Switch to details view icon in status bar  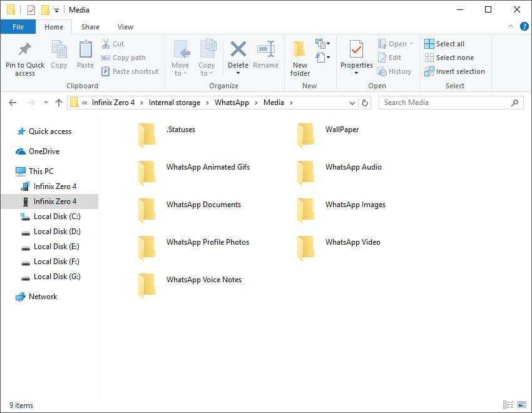pos(508,404)
